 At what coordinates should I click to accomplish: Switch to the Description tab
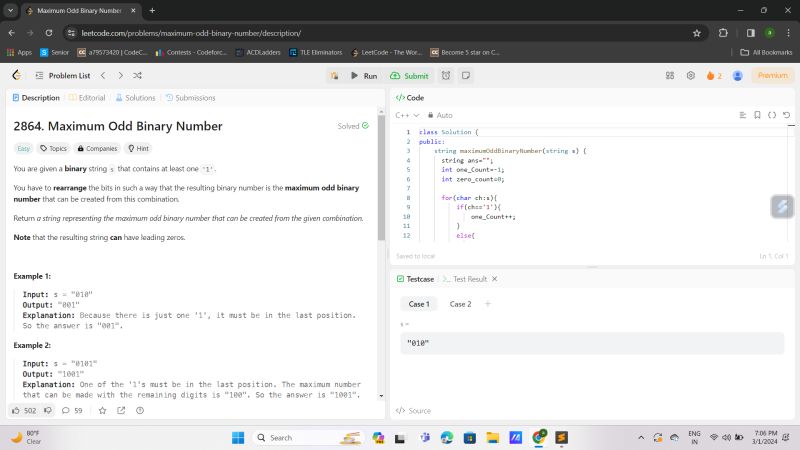[36, 97]
